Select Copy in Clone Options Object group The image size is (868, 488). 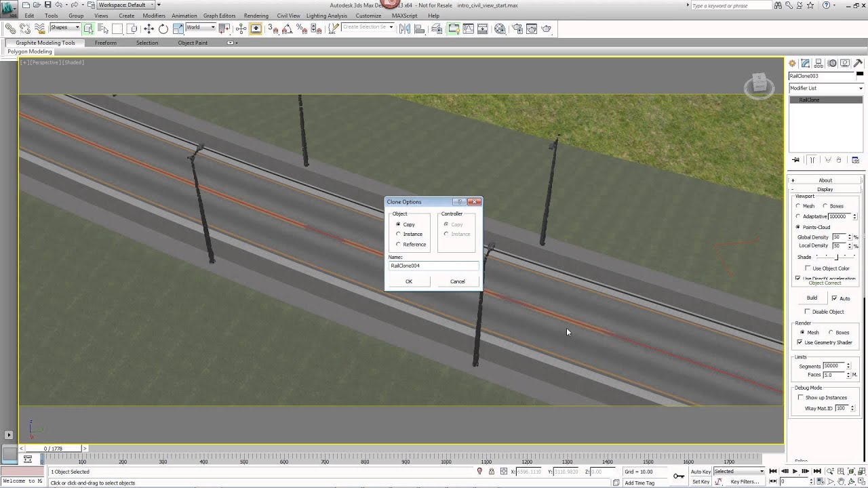click(x=406, y=224)
